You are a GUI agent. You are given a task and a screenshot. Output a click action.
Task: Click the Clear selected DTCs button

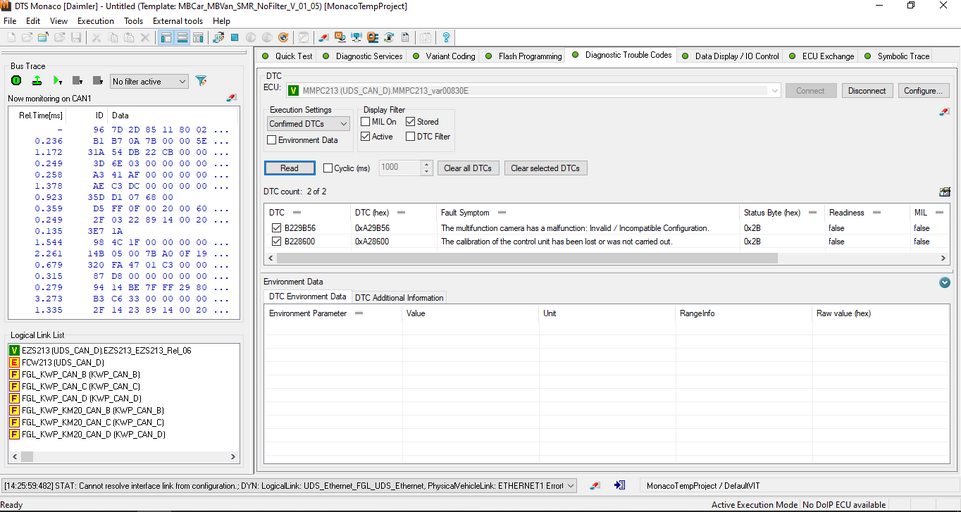[545, 168]
